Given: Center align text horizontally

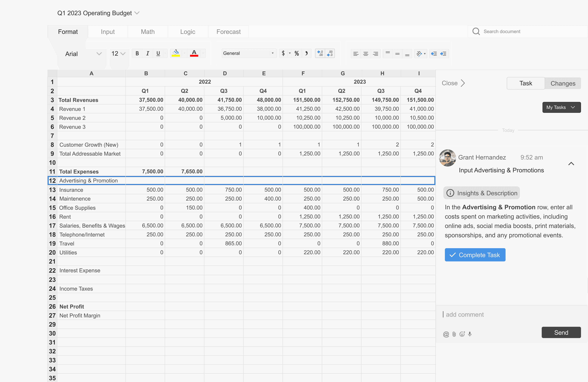Looking at the screenshot, I should pyautogui.click(x=366, y=54).
